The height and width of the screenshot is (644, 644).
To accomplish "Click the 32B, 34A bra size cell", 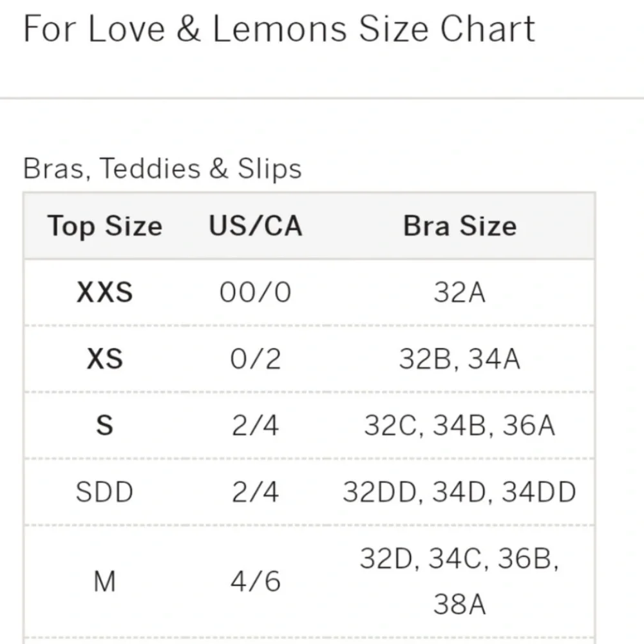I will tap(460, 359).
